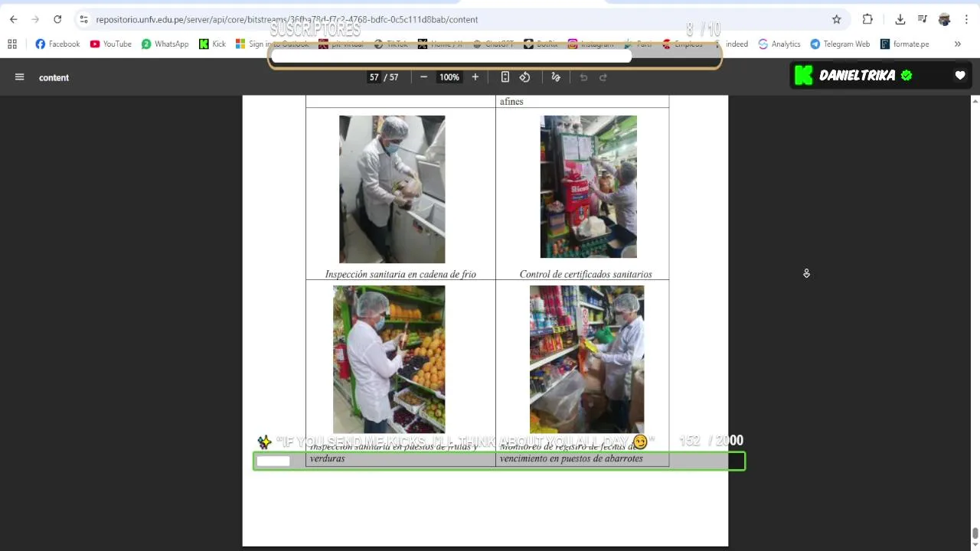
Task: Rotate PDF counterclockwise
Action: click(524, 77)
